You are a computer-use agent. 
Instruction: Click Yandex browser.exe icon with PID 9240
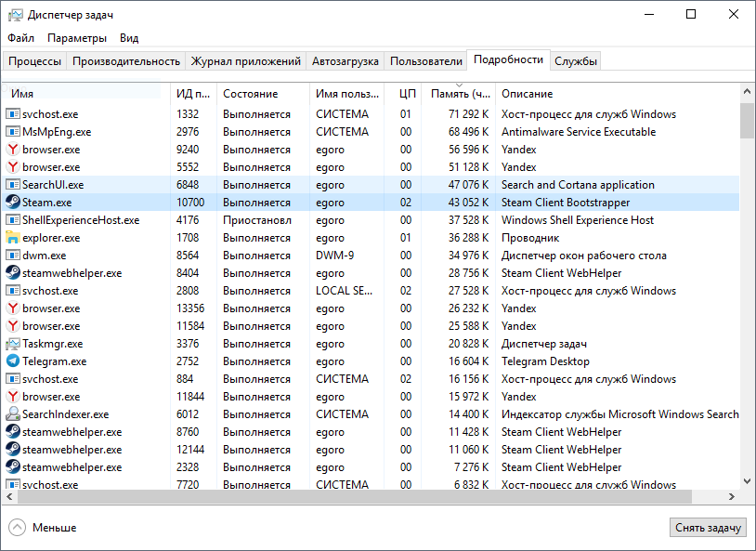coord(13,150)
